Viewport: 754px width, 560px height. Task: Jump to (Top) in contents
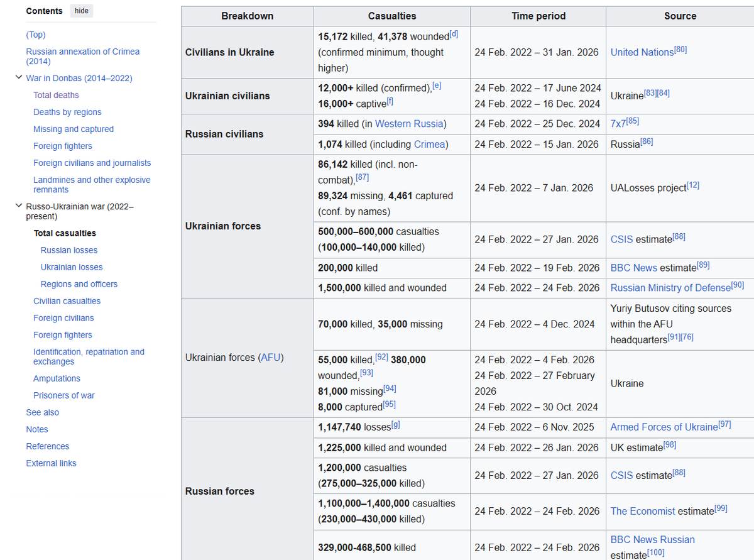coord(36,35)
